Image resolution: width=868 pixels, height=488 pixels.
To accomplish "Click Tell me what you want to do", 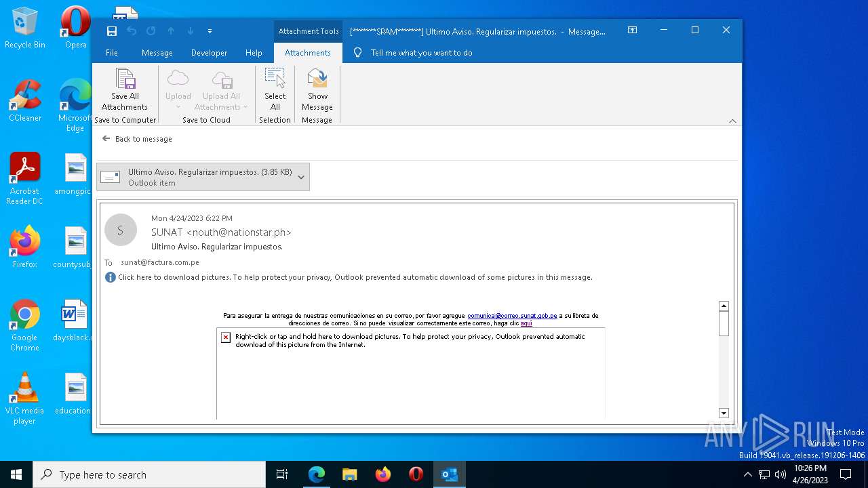I will coord(421,53).
